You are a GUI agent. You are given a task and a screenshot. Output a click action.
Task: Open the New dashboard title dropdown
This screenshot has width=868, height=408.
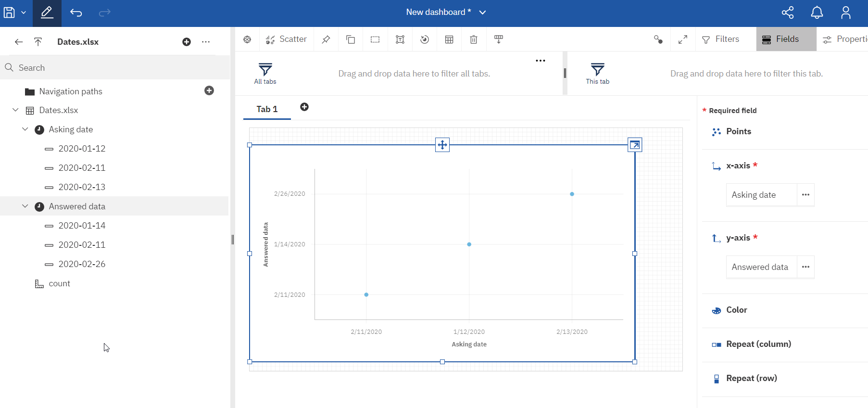coord(483,13)
